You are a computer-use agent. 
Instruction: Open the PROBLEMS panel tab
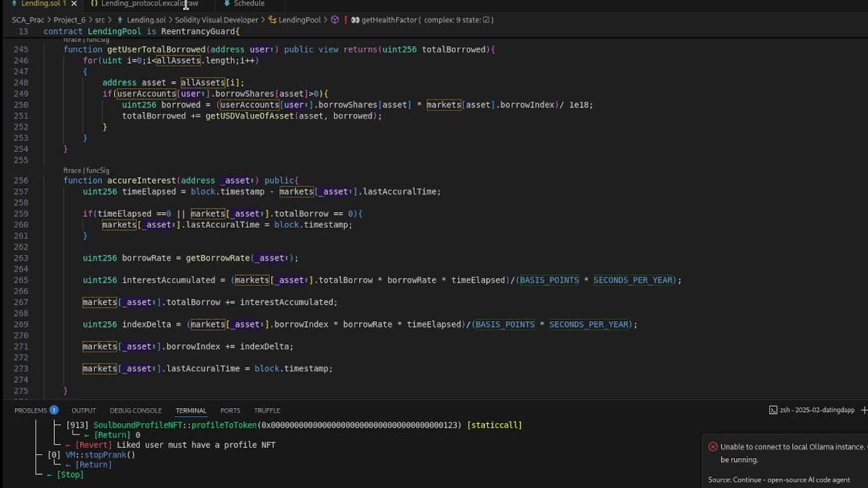click(31, 410)
